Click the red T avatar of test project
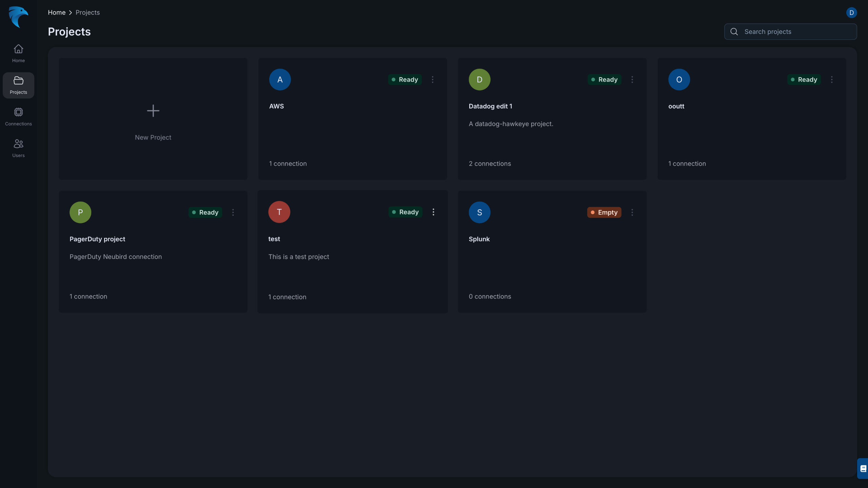The height and width of the screenshot is (488, 868). click(279, 212)
